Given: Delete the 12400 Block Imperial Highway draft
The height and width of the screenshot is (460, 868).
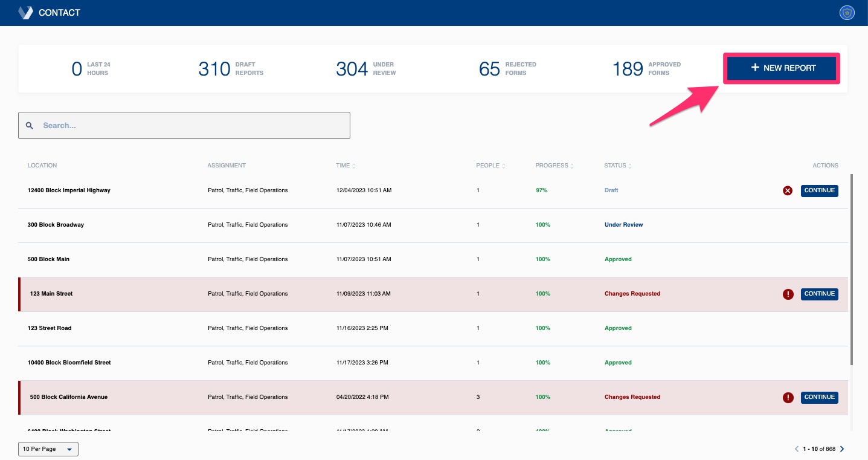Looking at the screenshot, I should click(x=788, y=190).
